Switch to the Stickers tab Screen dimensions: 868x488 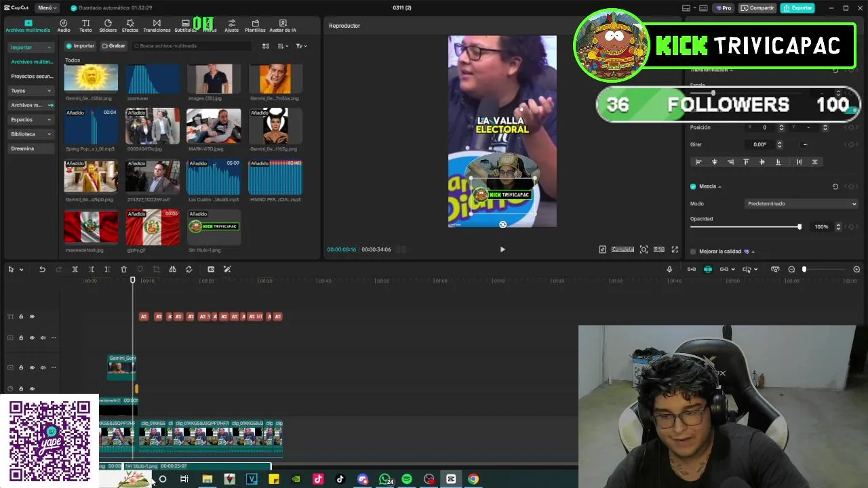click(108, 26)
